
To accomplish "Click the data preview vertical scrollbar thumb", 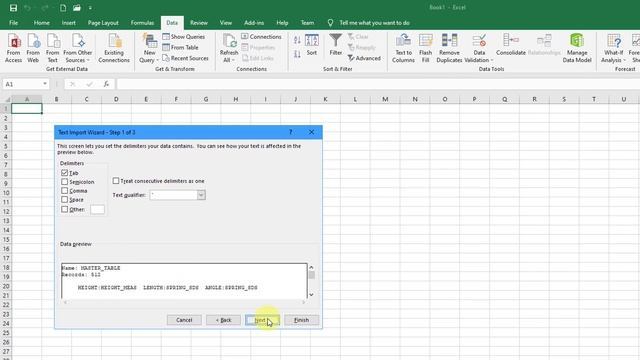I will pos(311,275).
